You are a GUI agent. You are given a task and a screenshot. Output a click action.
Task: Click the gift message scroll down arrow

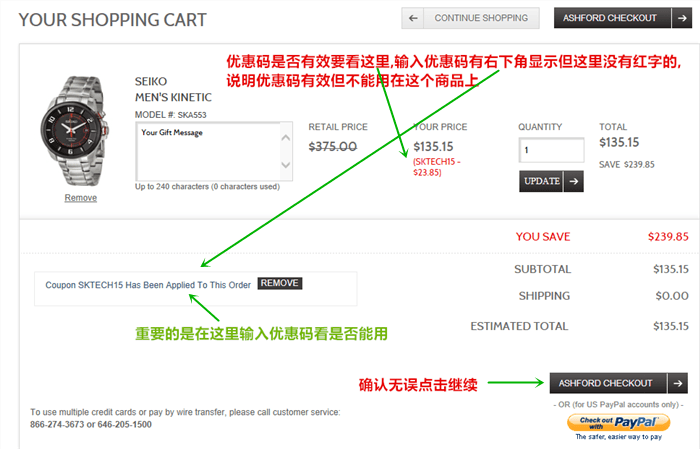(x=286, y=165)
